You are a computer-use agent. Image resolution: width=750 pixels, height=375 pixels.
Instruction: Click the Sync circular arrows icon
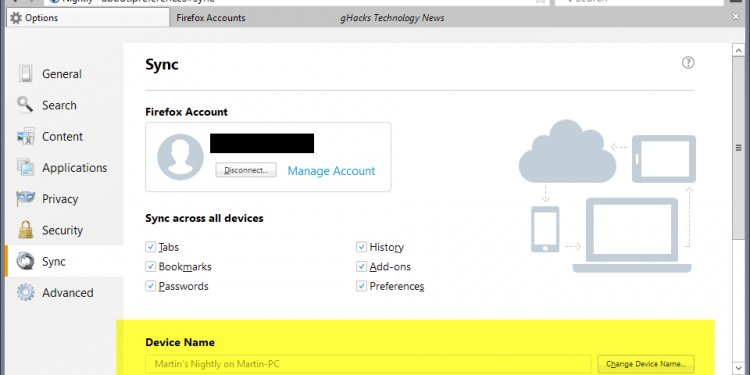point(25,261)
